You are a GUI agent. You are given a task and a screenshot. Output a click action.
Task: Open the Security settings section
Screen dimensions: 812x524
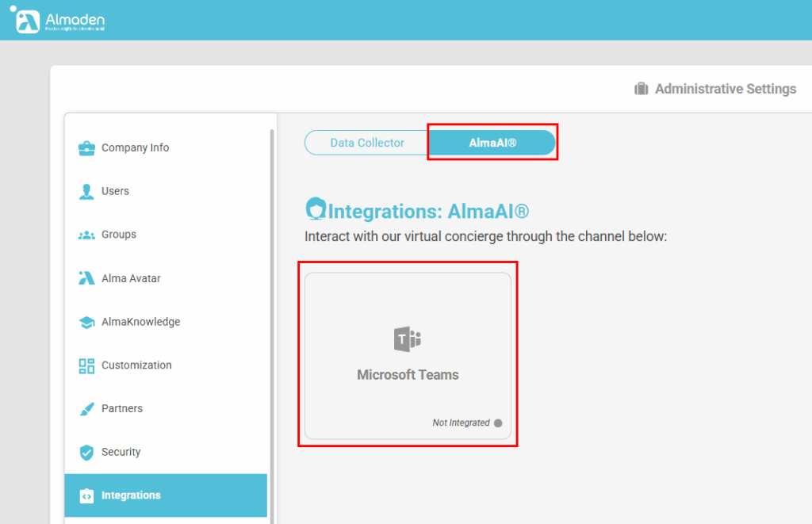pos(122,452)
